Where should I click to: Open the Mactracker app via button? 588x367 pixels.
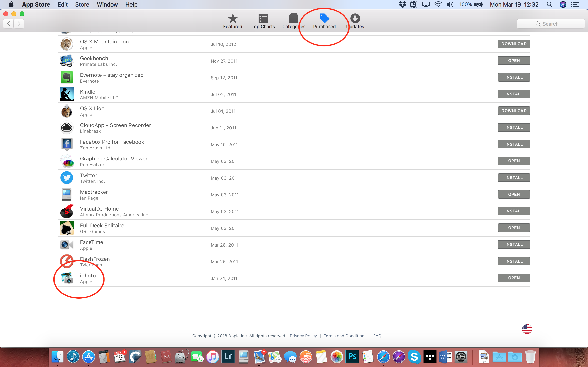pyautogui.click(x=514, y=195)
